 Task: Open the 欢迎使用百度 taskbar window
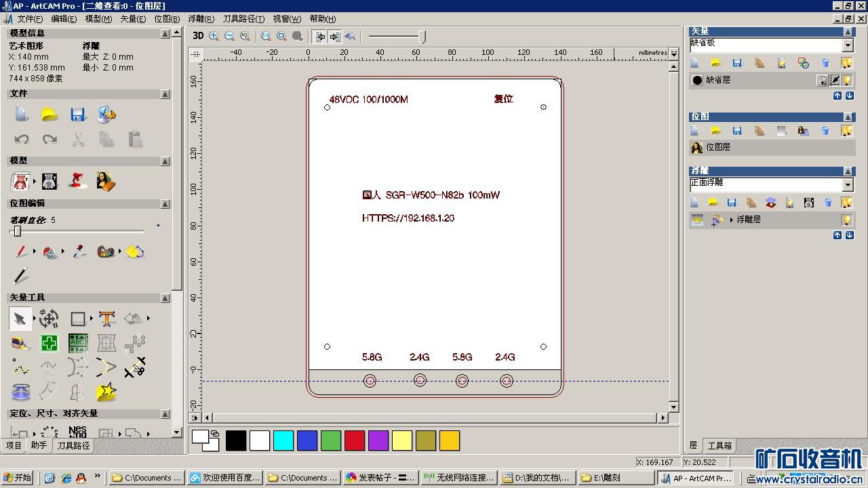tap(225, 478)
